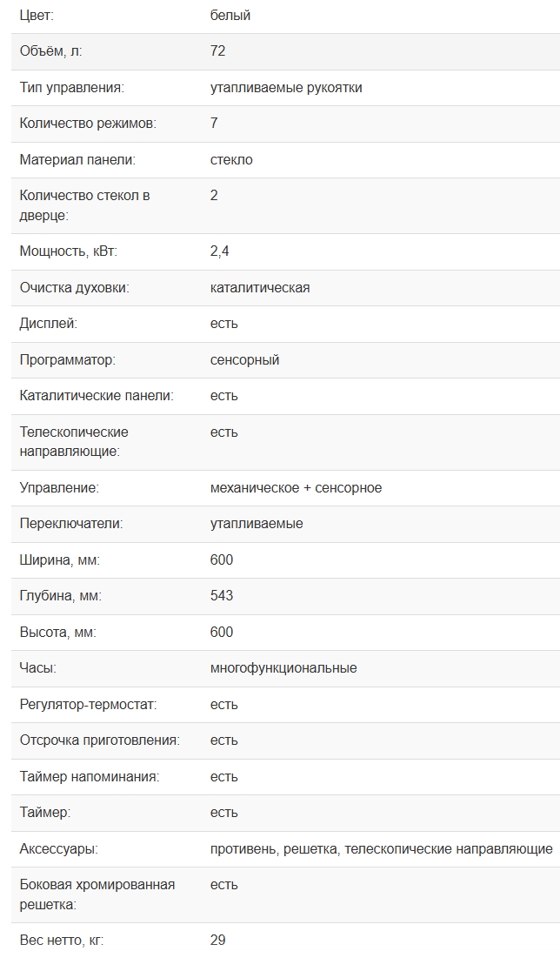
Task: Select the "Объём, л:" label
Action: [x=51, y=51]
